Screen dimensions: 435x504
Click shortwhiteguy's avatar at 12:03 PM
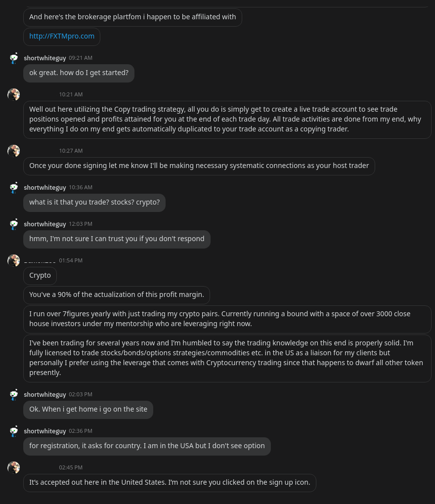point(14,224)
